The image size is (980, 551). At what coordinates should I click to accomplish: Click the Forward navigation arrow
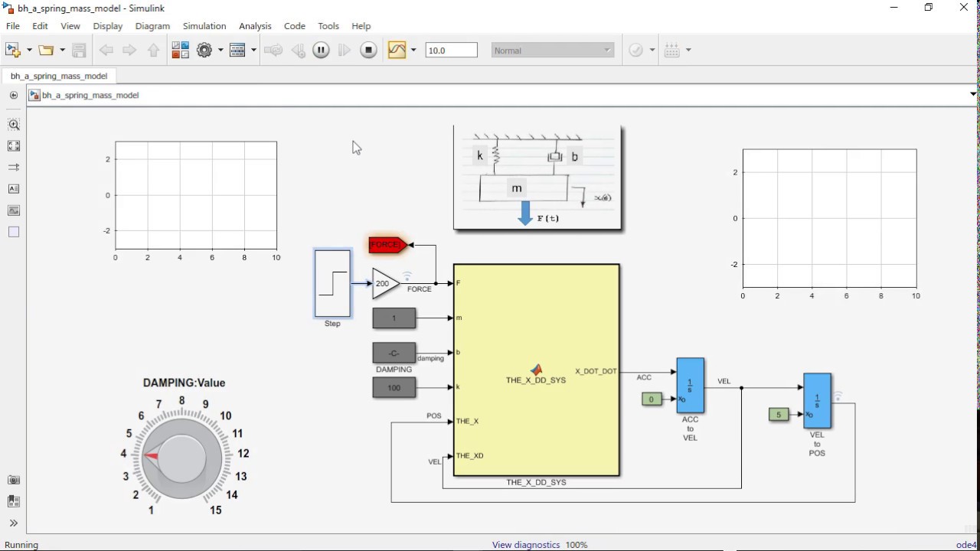pyautogui.click(x=129, y=51)
